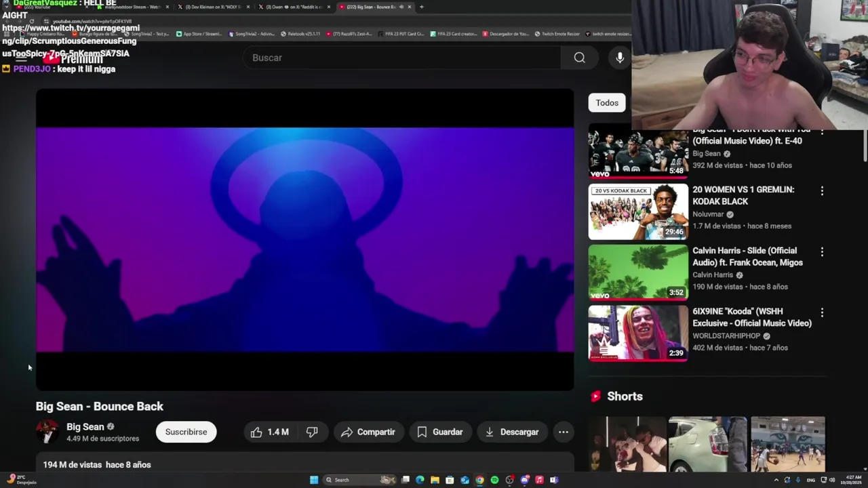Open File Explorer from taskbar

(435, 480)
